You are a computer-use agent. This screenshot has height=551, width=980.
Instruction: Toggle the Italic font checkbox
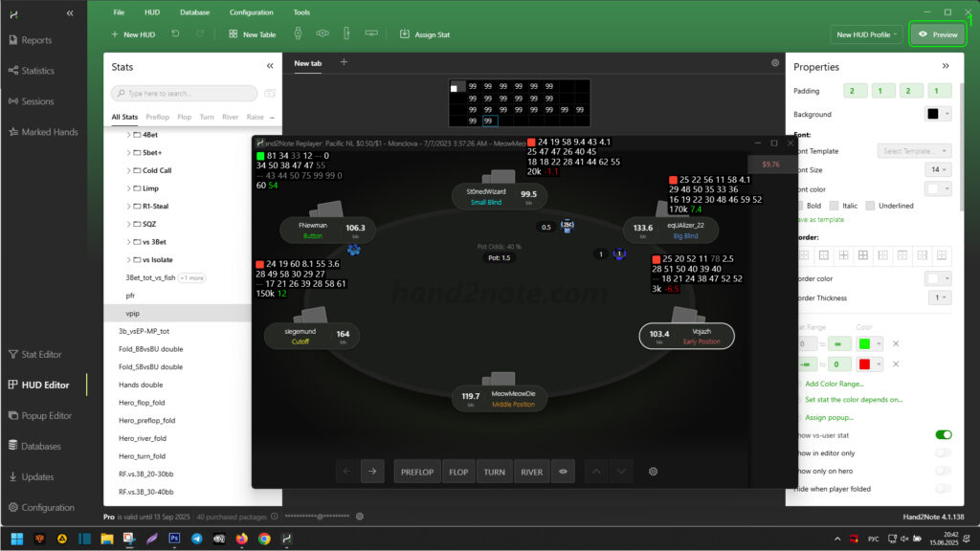pos(834,206)
